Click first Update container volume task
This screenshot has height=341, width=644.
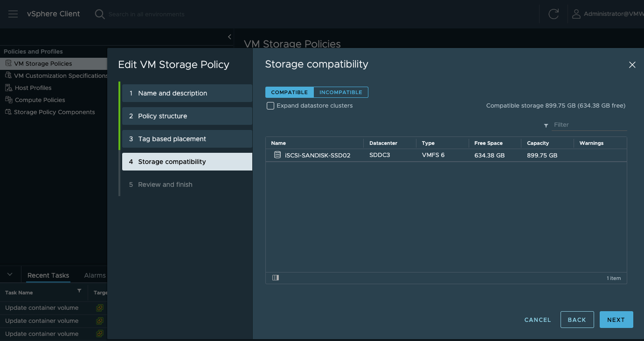point(42,308)
